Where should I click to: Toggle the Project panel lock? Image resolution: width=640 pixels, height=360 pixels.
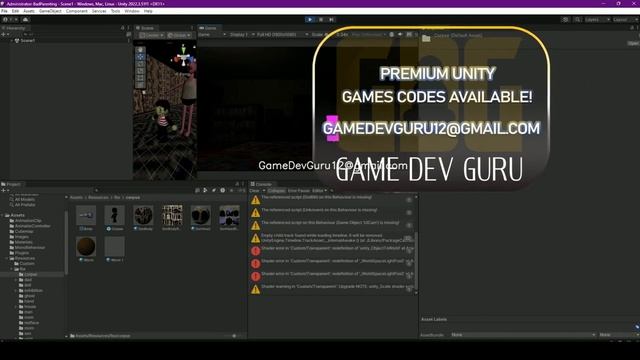237,184
